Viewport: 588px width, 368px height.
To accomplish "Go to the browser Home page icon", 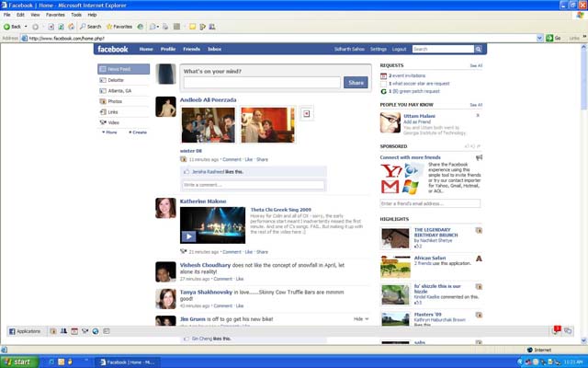I will point(71,27).
